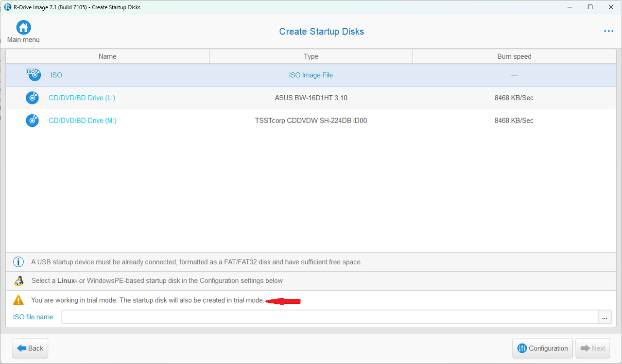Click the blue info icon about USB startup devices

[x=18, y=261]
